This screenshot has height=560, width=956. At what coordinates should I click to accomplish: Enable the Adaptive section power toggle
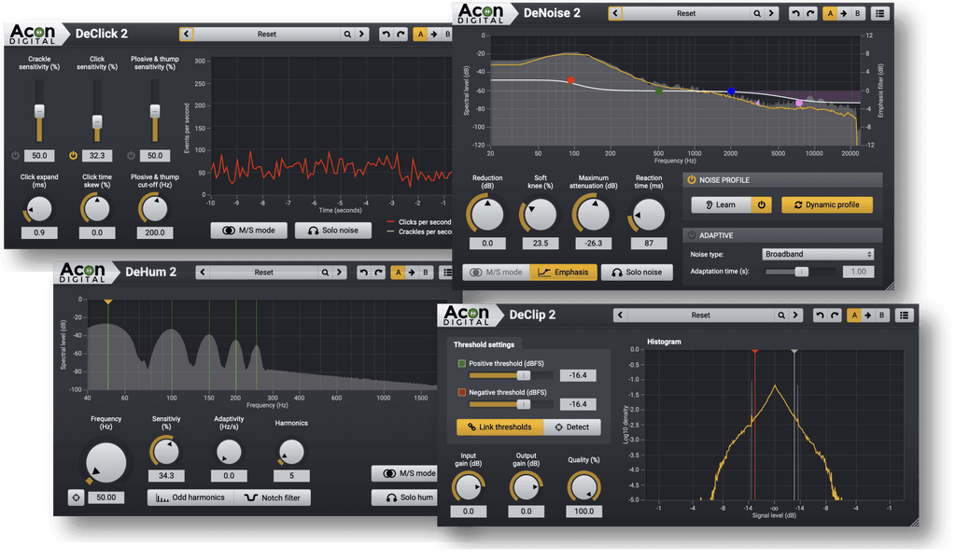click(x=692, y=235)
